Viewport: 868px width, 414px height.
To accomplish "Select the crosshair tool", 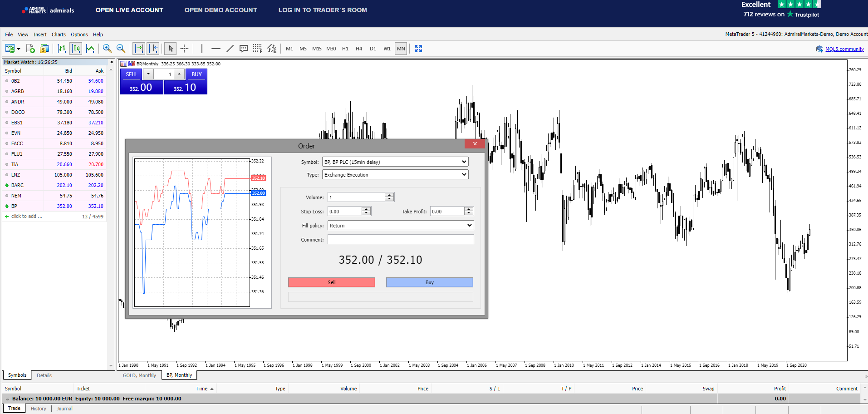I will click(184, 49).
